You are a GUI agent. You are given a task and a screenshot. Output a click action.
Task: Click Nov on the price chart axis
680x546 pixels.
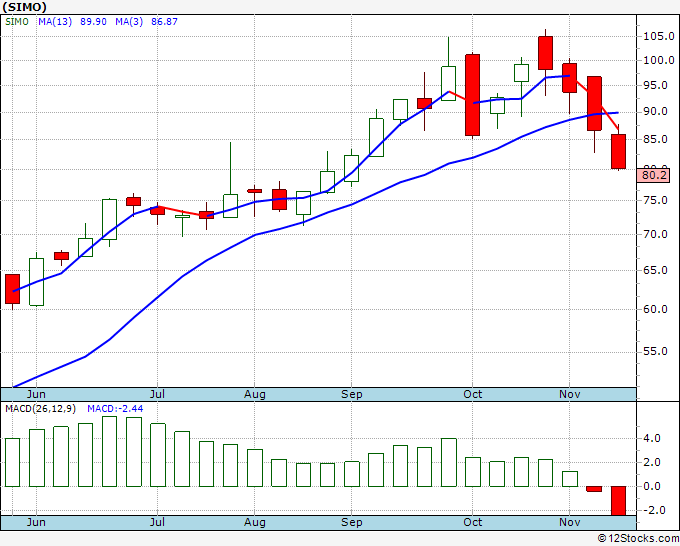coord(569,394)
